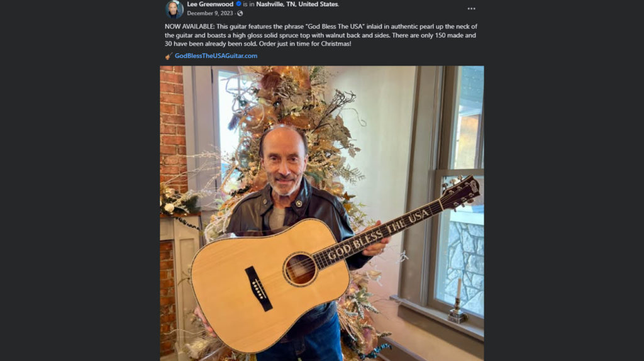Click the guitar bridge in the photo
The width and height of the screenshot is (644, 361).
click(x=258, y=288)
